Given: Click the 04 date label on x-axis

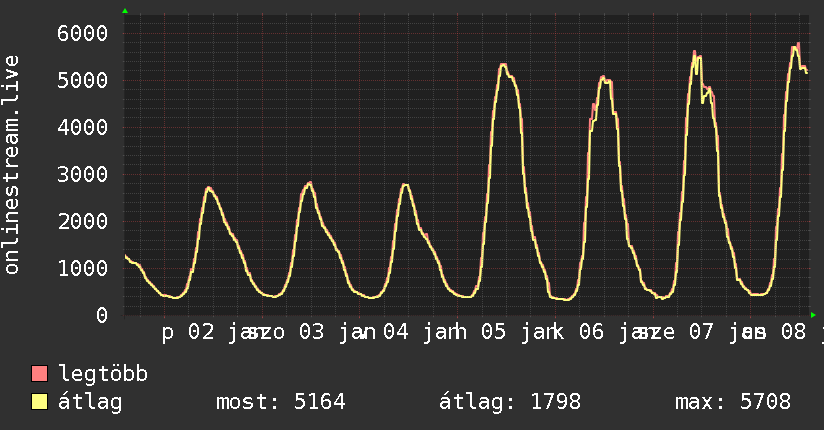Looking at the screenshot, I should pos(396,332).
